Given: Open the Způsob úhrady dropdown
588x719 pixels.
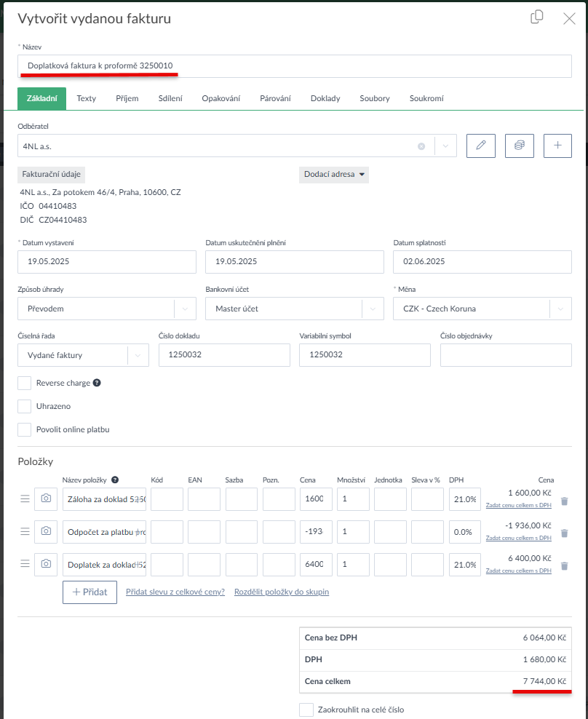Looking at the screenshot, I should click(106, 309).
